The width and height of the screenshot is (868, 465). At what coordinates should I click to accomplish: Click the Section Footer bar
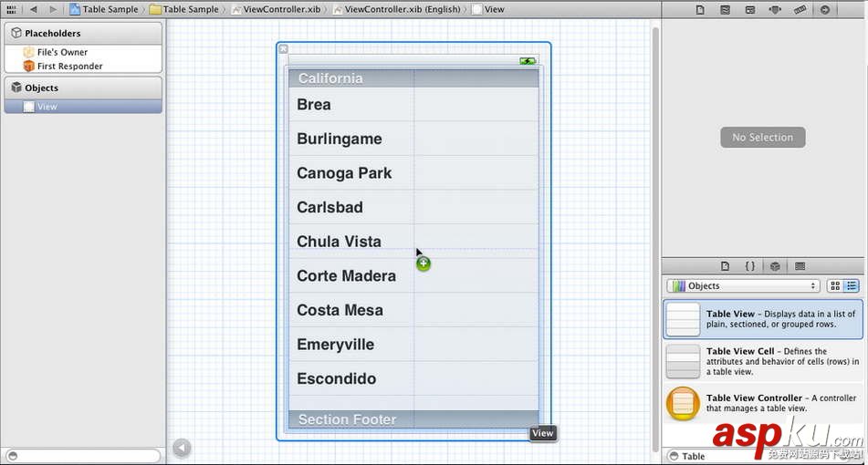pos(413,419)
